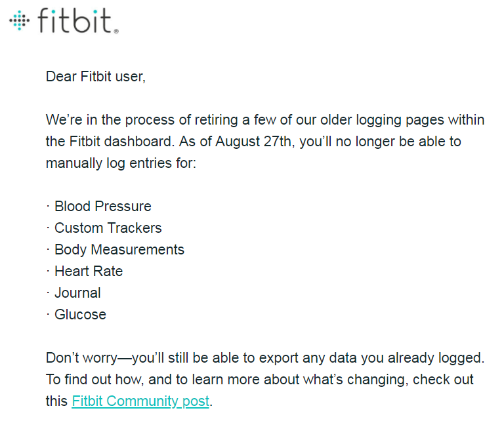Select the Custom Trackers list entry
The width and height of the screenshot is (504, 421).
(x=108, y=228)
